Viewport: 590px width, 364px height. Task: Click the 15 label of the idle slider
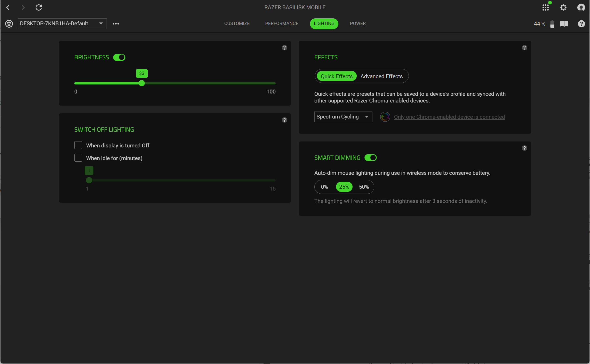coord(273,189)
